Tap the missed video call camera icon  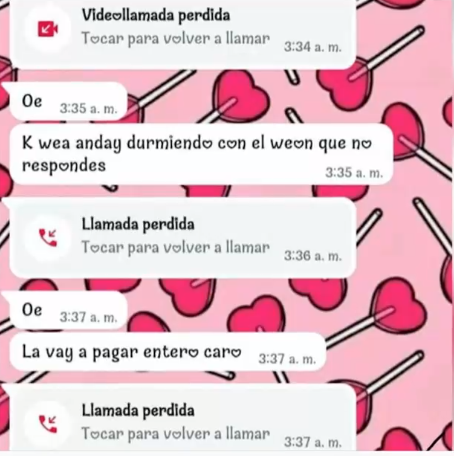point(48,29)
